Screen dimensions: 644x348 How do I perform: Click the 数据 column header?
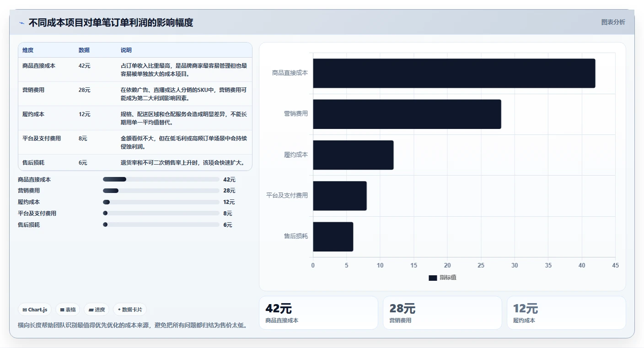[x=84, y=50]
